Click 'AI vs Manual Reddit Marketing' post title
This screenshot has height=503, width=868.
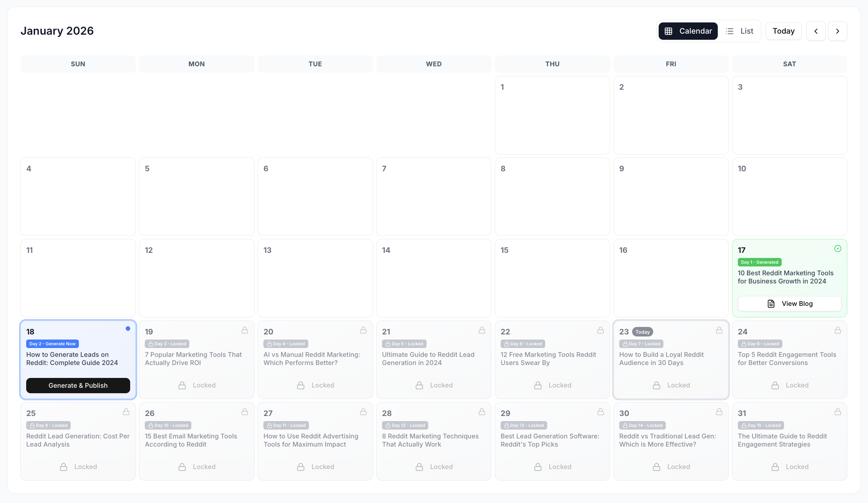(x=311, y=359)
